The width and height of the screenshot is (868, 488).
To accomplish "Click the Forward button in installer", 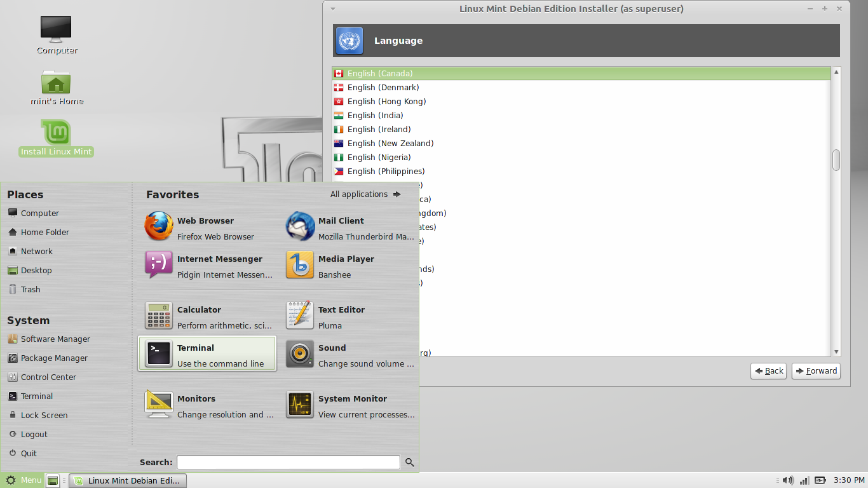I will pyautogui.click(x=816, y=371).
